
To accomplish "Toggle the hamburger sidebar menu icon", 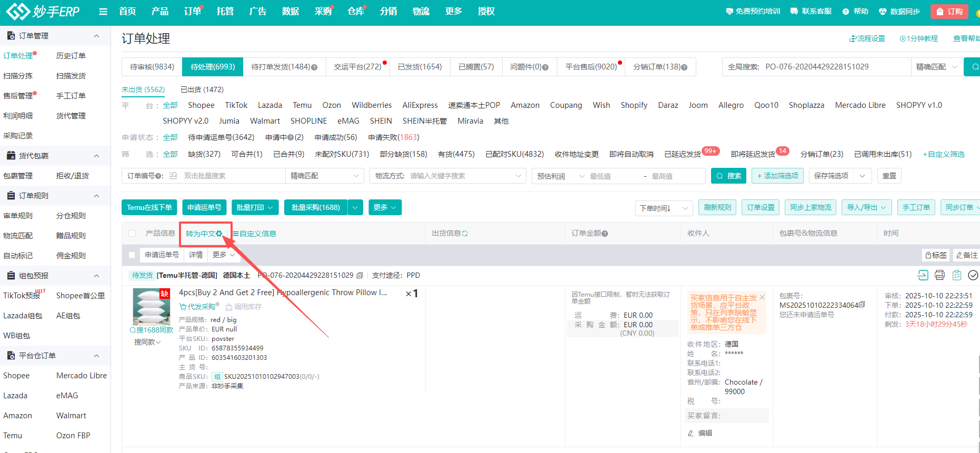I will (103, 12).
